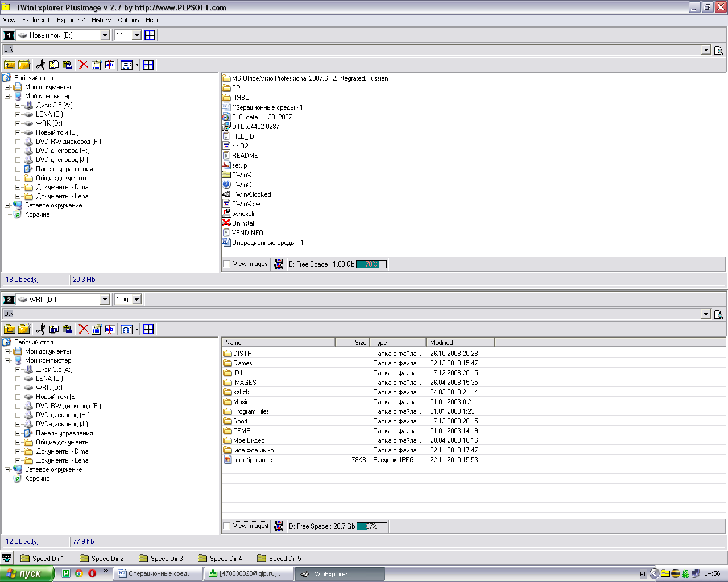Click Views list icon in Explorer 2 toolbar
This screenshot has height=582, width=728.
[x=127, y=329]
